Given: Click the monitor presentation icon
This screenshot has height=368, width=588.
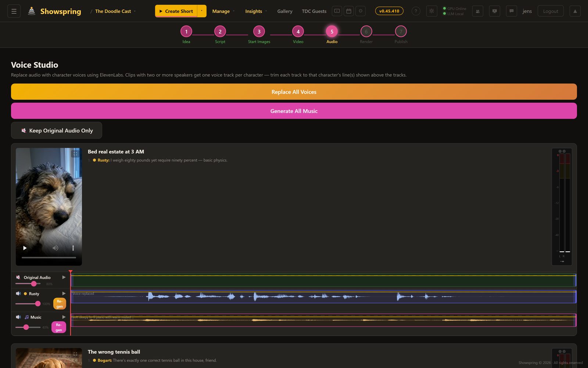Looking at the screenshot, I should click(x=495, y=11).
